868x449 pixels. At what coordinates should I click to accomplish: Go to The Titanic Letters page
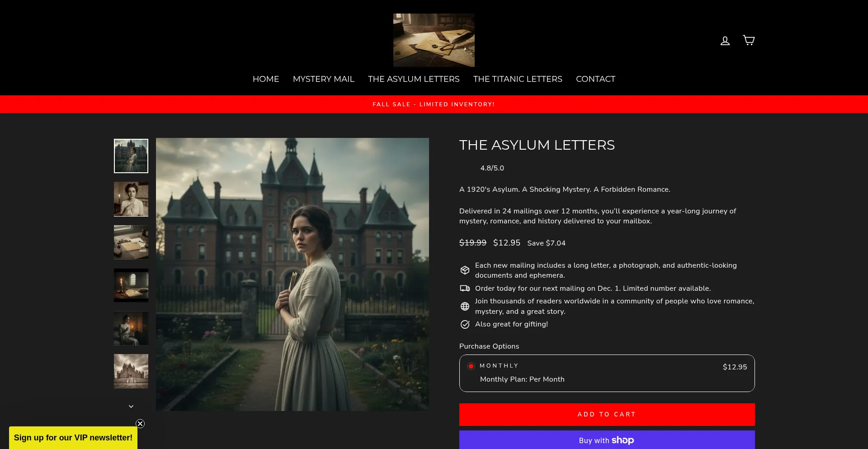pos(518,79)
